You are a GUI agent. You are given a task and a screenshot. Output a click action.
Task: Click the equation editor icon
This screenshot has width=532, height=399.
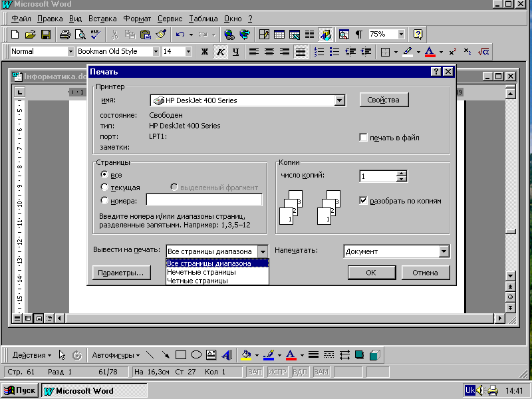(483, 52)
